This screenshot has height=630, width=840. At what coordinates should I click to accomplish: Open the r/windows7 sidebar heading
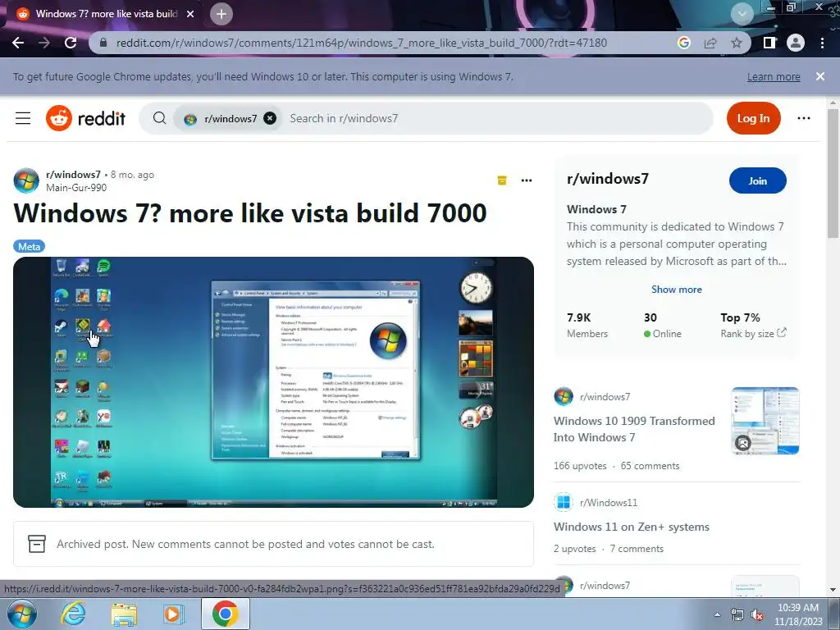pos(608,178)
